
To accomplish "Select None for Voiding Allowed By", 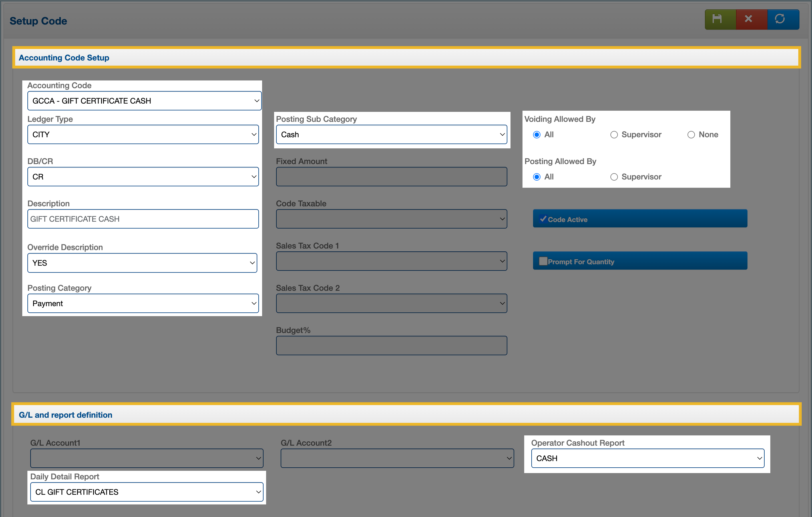I will tap(691, 135).
